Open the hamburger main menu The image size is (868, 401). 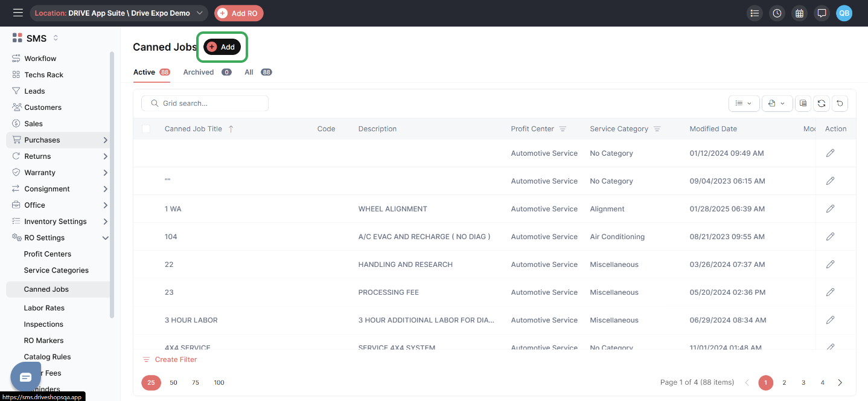18,13
